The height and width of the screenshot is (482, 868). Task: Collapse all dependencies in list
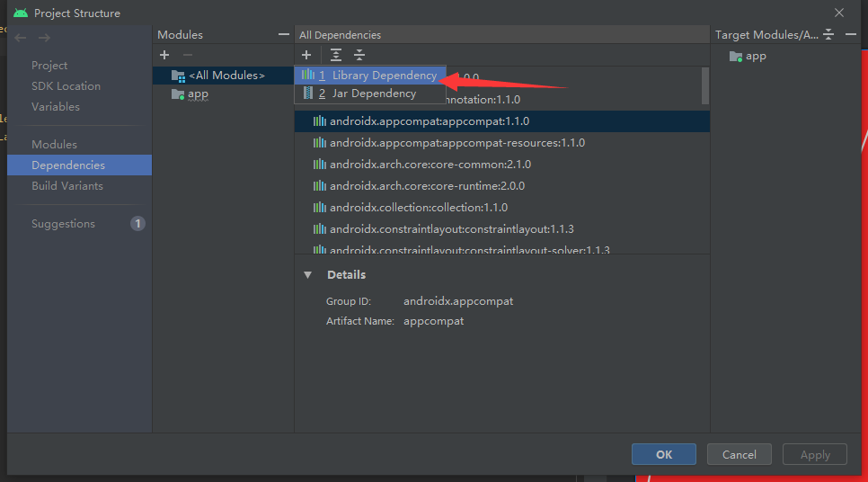point(359,55)
